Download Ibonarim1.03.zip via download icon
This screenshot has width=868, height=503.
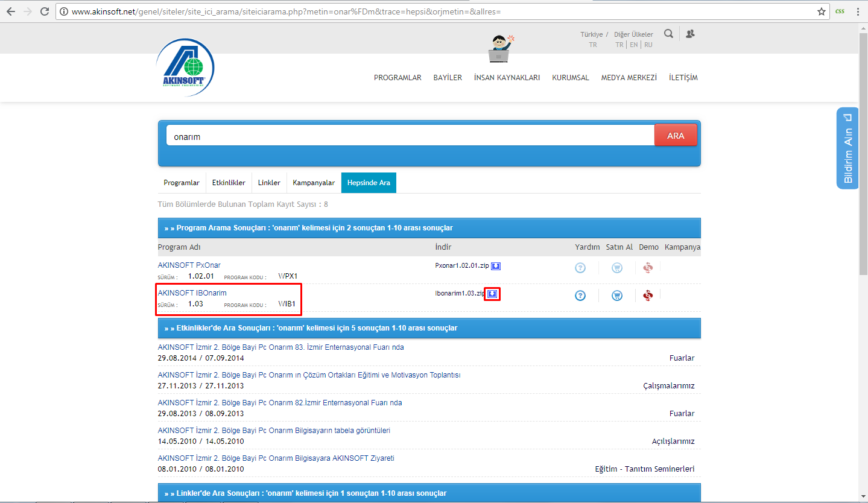(492, 294)
